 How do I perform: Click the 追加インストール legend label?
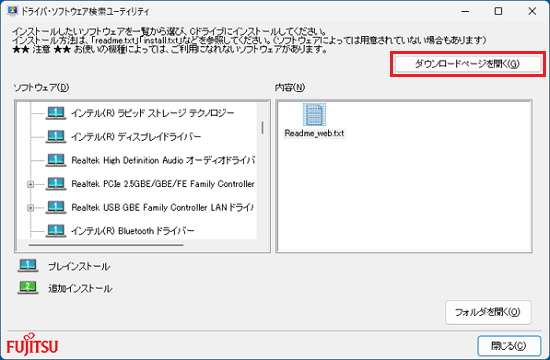click(80, 288)
